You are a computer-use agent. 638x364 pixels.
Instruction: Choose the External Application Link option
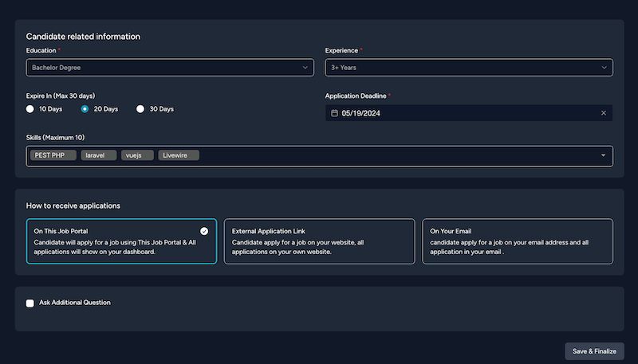319,241
